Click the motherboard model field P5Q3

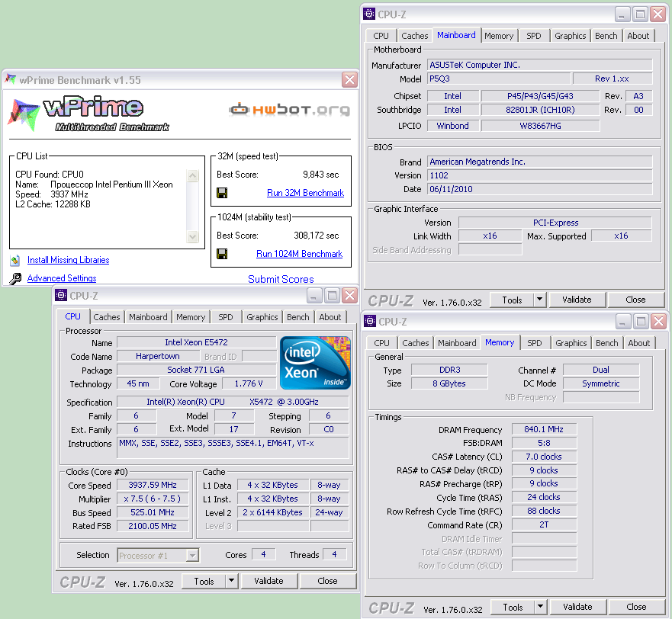point(500,79)
